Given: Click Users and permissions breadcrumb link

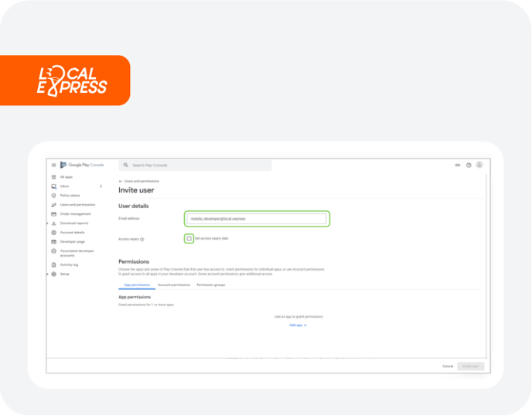Looking at the screenshot, I should pyautogui.click(x=142, y=181).
